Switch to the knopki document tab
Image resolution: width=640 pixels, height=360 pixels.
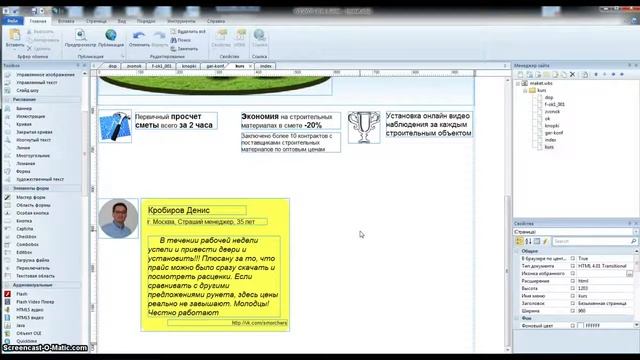[189, 66]
